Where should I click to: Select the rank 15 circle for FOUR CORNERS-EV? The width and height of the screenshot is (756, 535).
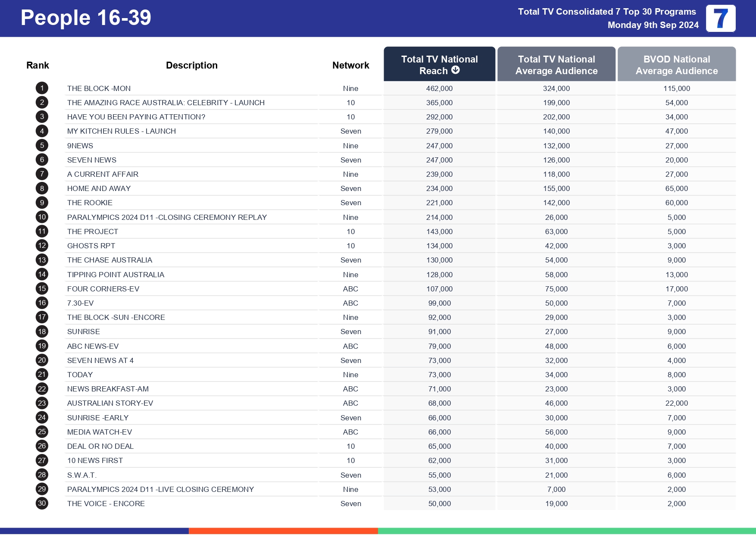(x=41, y=289)
